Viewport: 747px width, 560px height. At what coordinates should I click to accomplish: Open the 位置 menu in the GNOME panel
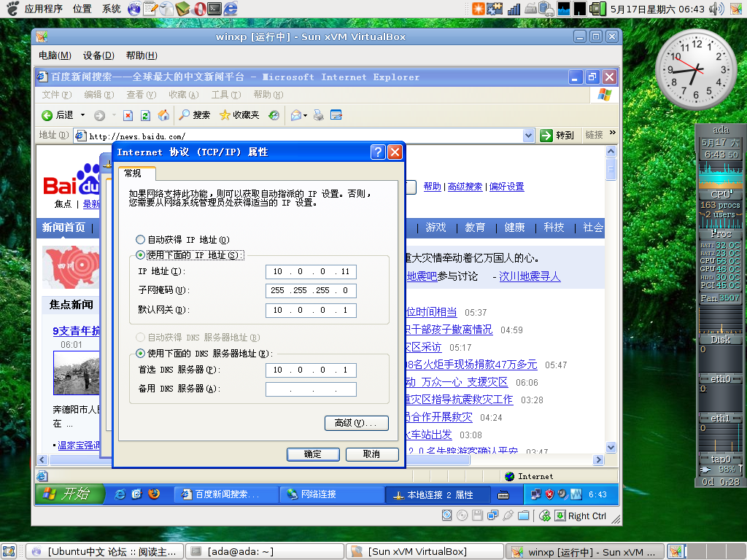82,9
